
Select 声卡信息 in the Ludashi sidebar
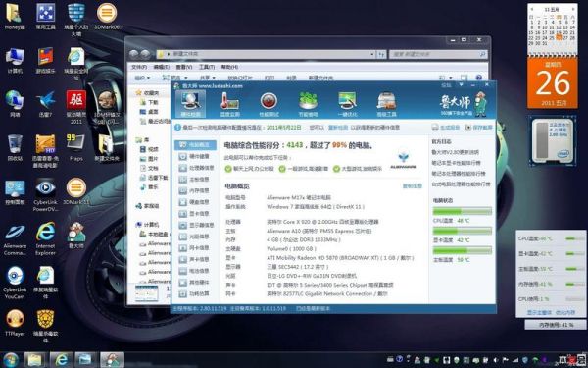point(195,259)
